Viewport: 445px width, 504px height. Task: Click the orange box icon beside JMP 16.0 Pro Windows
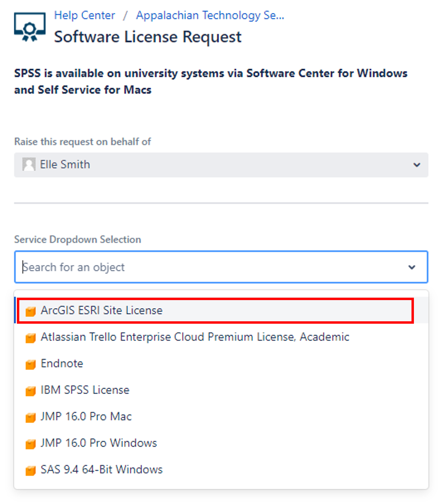coord(31,444)
